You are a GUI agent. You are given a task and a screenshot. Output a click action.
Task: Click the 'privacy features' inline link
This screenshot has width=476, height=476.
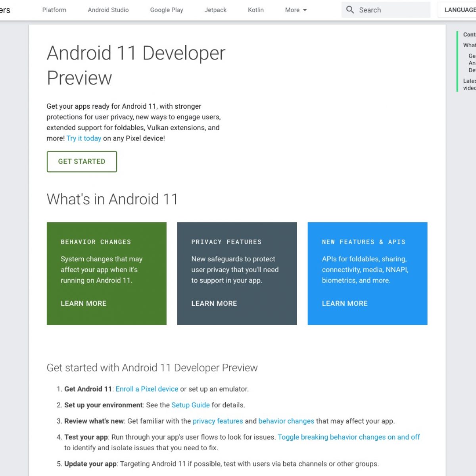pyautogui.click(x=218, y=421)
